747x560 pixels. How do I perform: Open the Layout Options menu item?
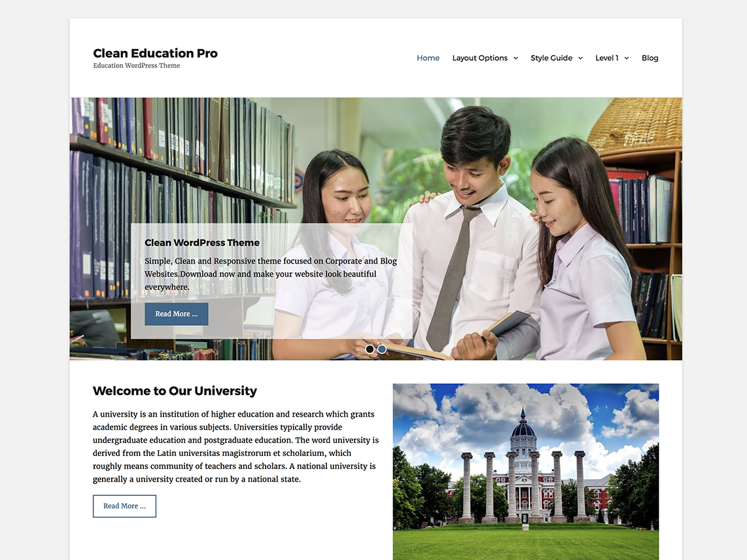tap(479, 58)
